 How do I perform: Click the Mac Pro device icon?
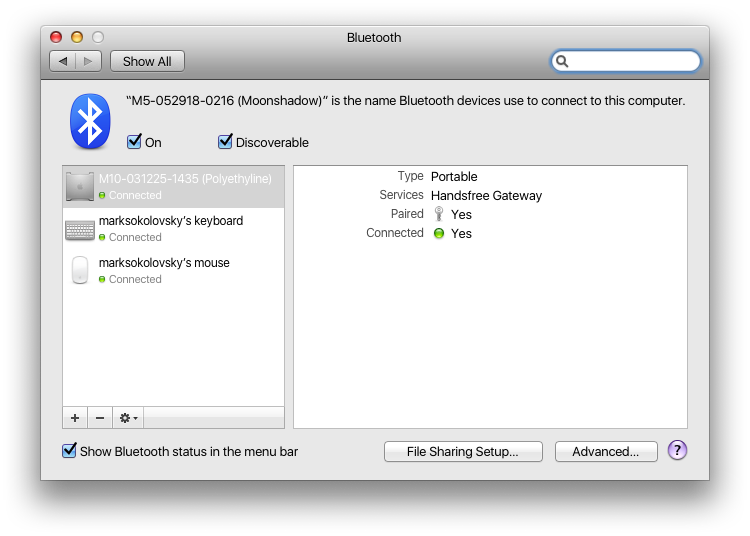[x=80, y=186]
